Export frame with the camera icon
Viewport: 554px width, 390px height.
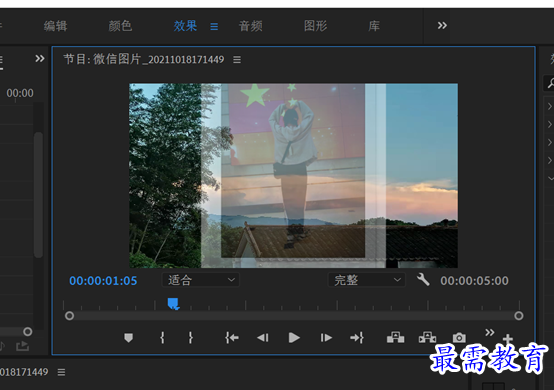(459, 338)
